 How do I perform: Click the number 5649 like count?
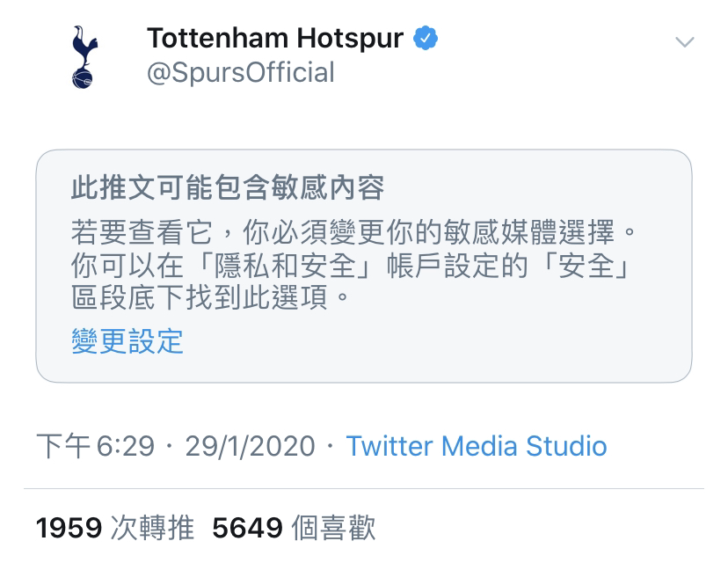click(247, 528)
